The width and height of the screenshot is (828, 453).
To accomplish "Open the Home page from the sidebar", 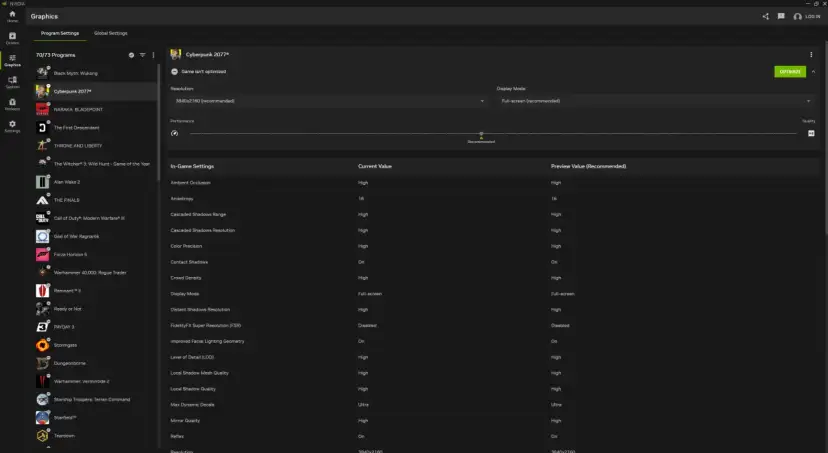I will pyautogui.click(x=12, y=17).
